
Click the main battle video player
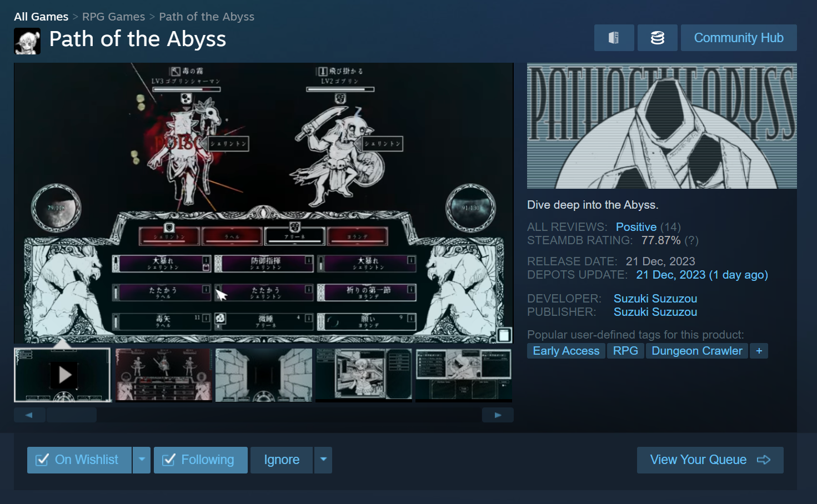pos(264,203)
